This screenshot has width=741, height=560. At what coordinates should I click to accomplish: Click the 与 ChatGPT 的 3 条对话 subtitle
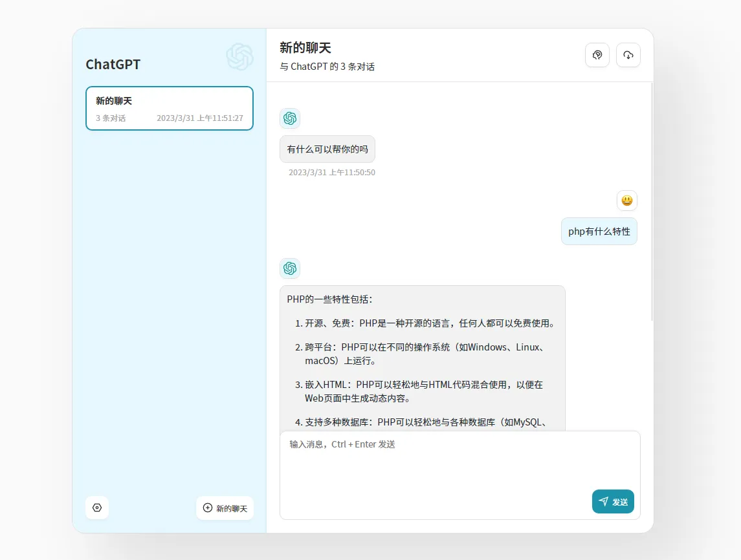(327, 67)
